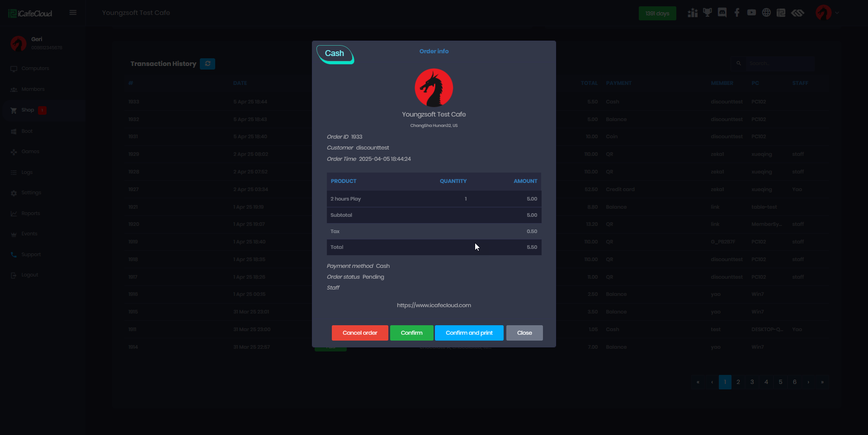Focus the transaction Search field
868x435 pixels.
click(x=781, y=63)
